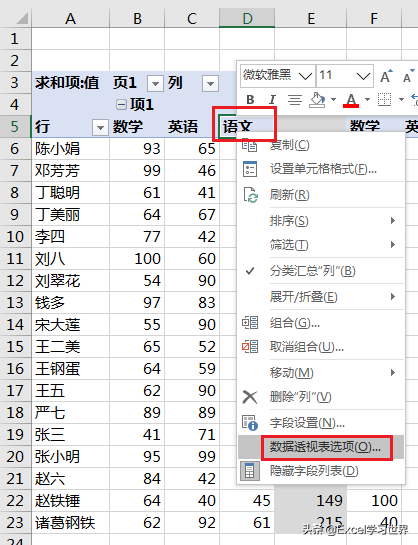418x545 pixels.
Task: Select cell containing 赵铁锤
Action: click(x=71, y=501)
